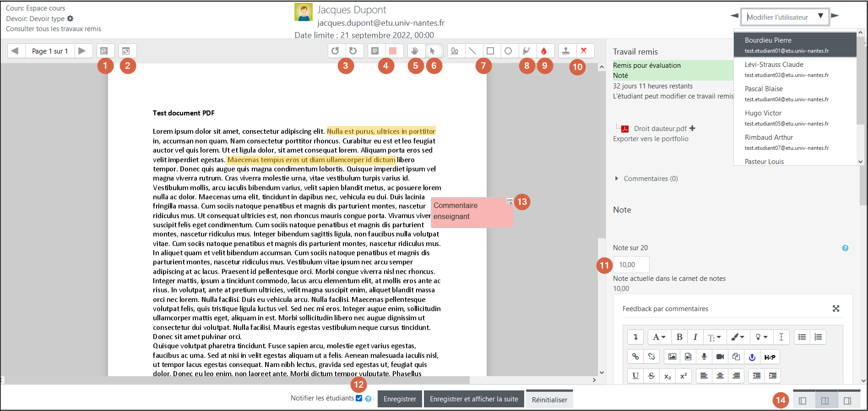Open the pink comment colour swatch
This screenshot has width=868, height=411.
(393, 51)
